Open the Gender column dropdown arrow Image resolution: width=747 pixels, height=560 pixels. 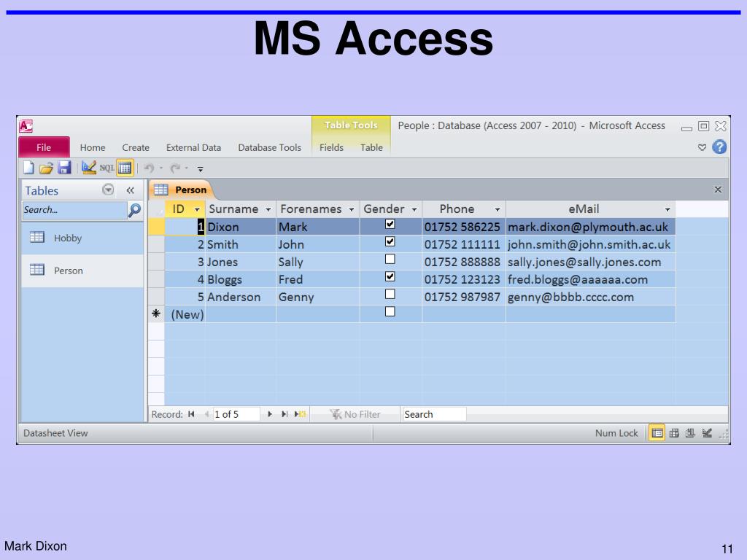414,210
